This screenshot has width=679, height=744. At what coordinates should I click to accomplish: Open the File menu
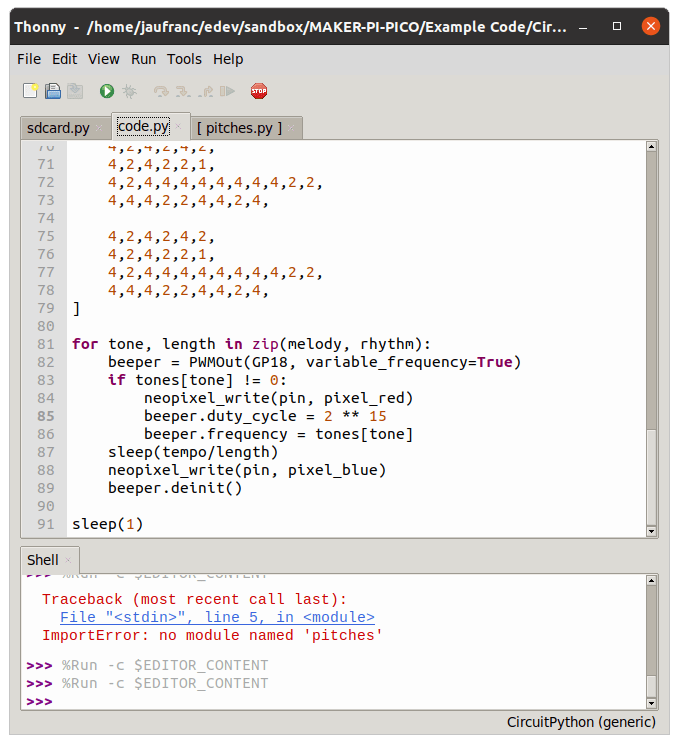29,59
